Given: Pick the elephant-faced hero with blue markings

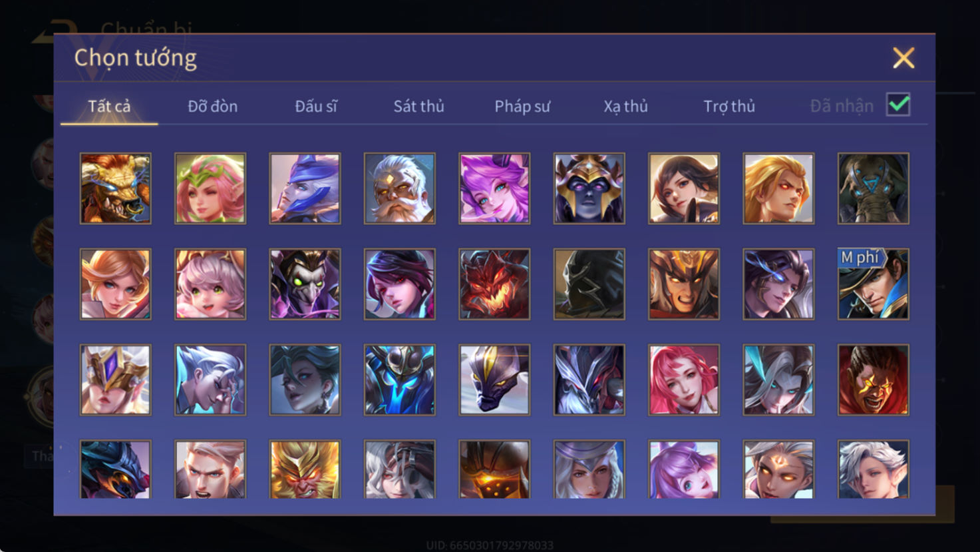Looking at the screenshot, I should pos(874,188).
